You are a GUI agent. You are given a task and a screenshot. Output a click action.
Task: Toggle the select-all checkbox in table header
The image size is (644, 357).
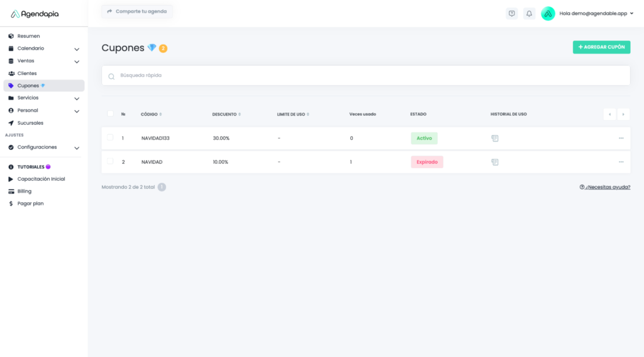coord(110,113)
